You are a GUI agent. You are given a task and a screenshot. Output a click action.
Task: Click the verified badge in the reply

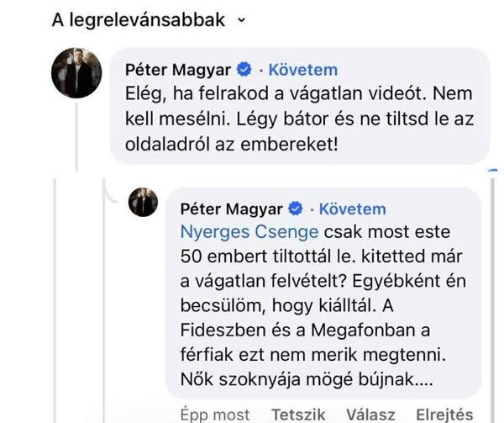click(296, 209)
